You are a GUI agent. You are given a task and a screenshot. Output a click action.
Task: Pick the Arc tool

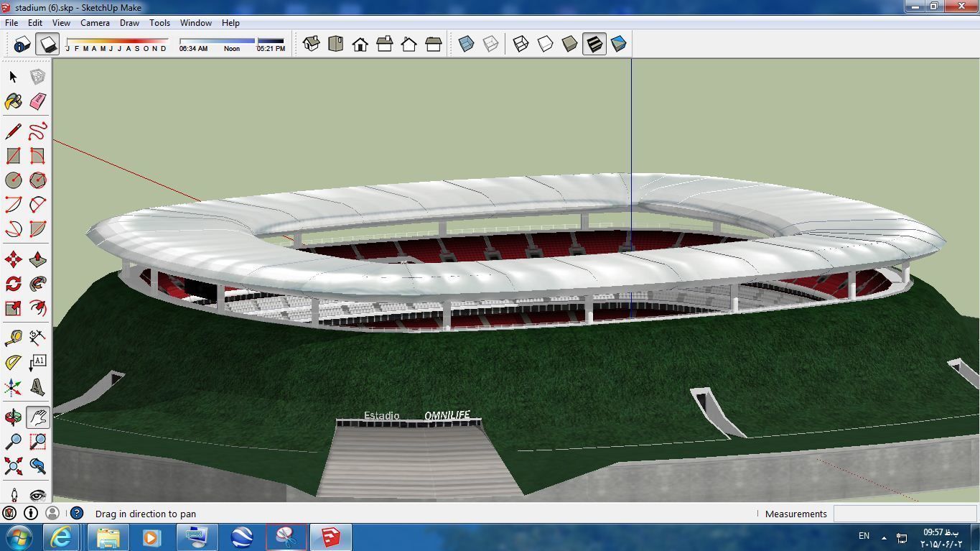(13, 204)
